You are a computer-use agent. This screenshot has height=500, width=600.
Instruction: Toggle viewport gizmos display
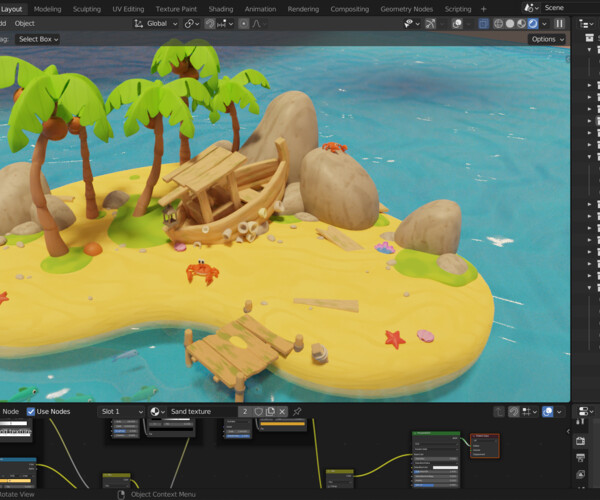(430, 24)
